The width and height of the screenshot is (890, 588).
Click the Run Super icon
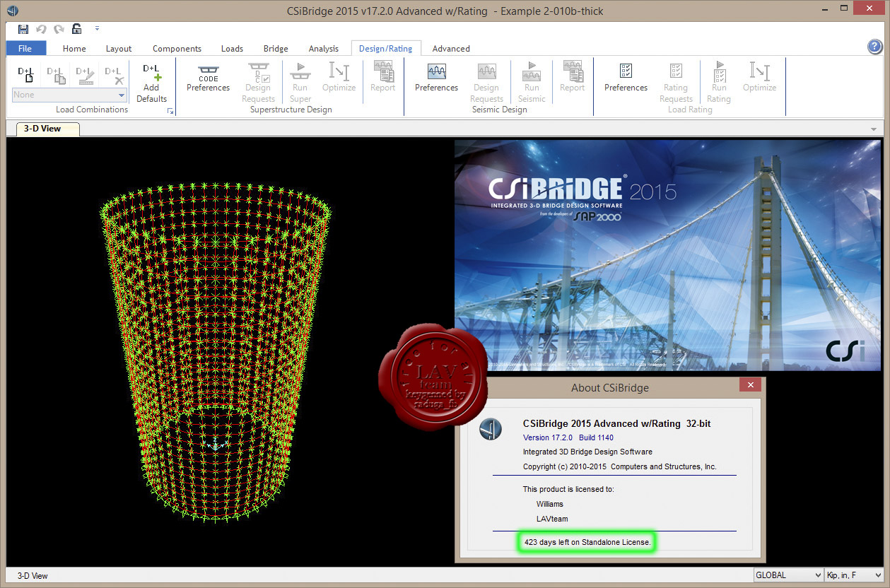pos(300,83)
